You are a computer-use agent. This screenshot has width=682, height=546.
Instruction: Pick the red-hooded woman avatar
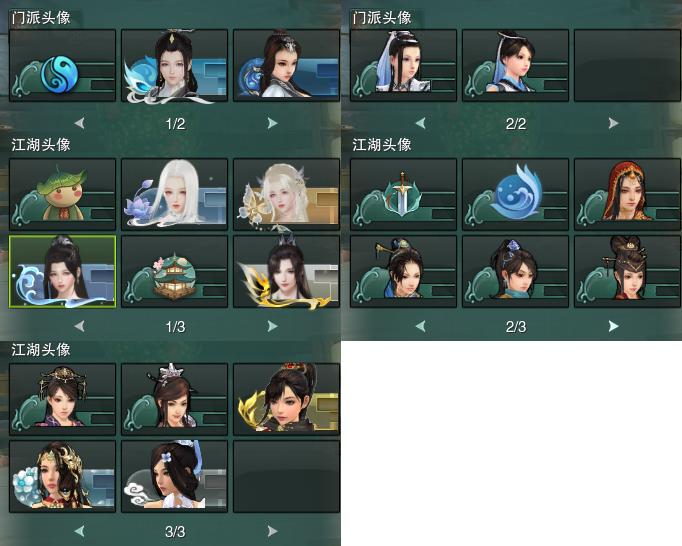point(627,194)
